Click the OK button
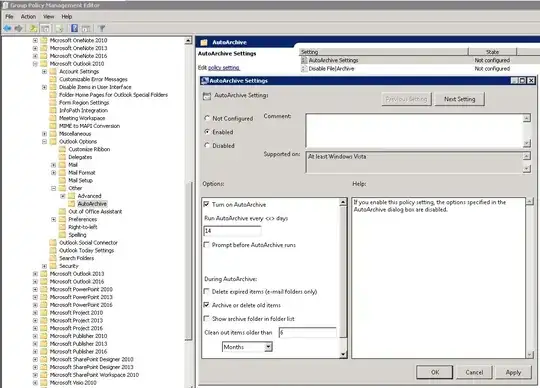 (435, 372)
